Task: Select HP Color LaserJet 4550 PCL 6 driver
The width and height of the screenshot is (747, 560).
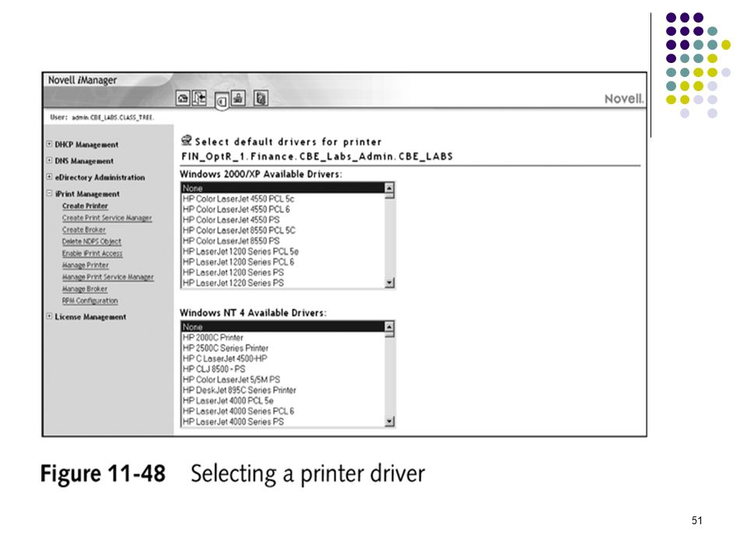Action: tap(283, 209)
